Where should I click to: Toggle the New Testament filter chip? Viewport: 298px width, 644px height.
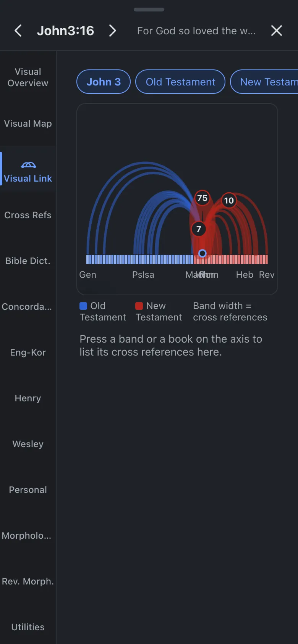point(264,82)
